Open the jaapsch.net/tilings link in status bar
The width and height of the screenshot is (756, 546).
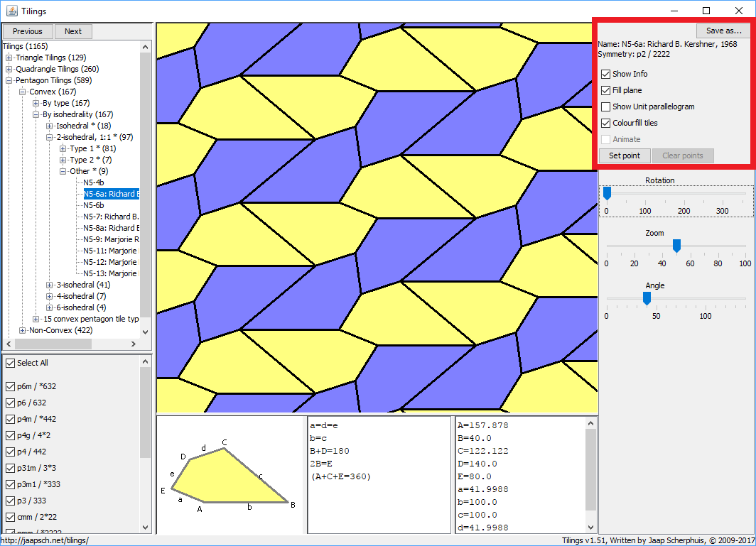pyautogui.click(x=45, y=541)
